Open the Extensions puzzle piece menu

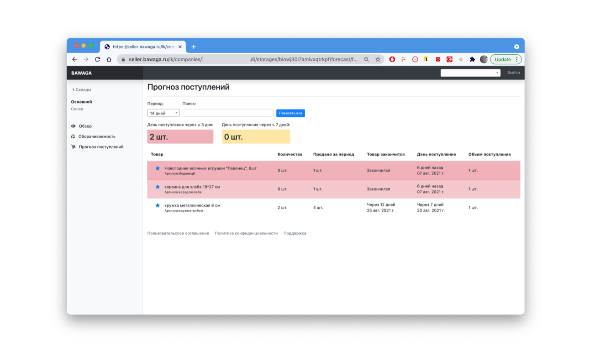pos(472,59)
